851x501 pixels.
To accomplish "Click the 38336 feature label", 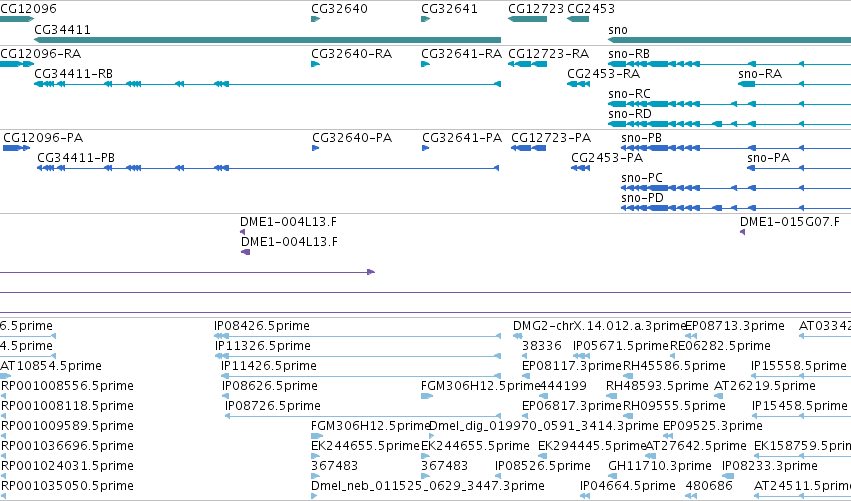I will 542,346.
